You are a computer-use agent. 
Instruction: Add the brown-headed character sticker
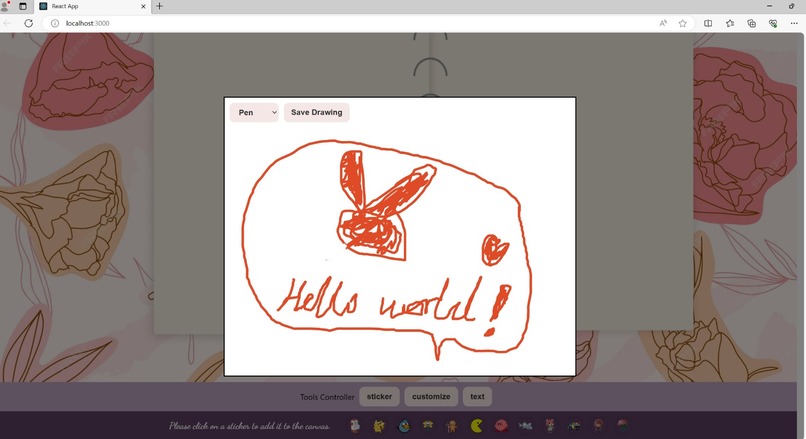point(598,426)
